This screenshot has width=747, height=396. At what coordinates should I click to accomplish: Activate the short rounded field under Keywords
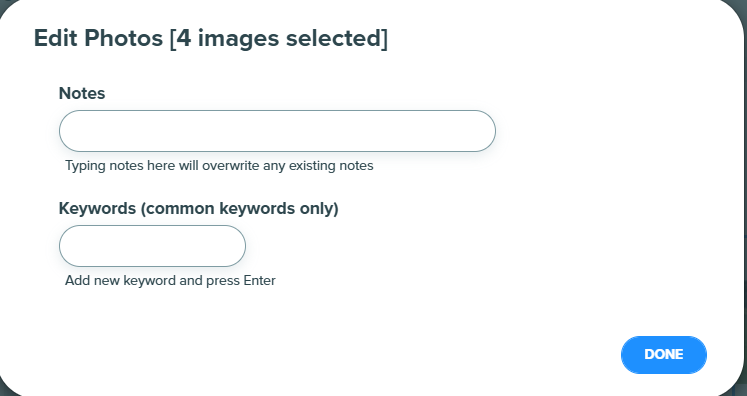click(x=152, y=246)
